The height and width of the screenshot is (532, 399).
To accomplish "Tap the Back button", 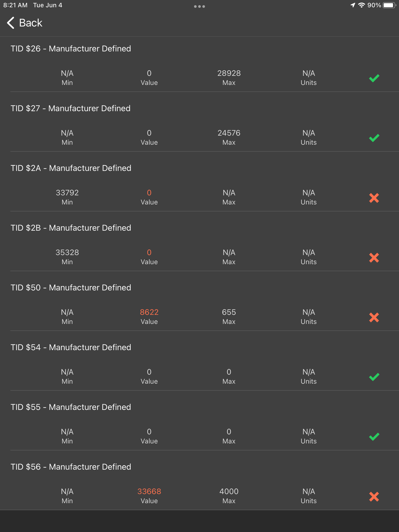I will pyautogui.click(x=24, y=23).
